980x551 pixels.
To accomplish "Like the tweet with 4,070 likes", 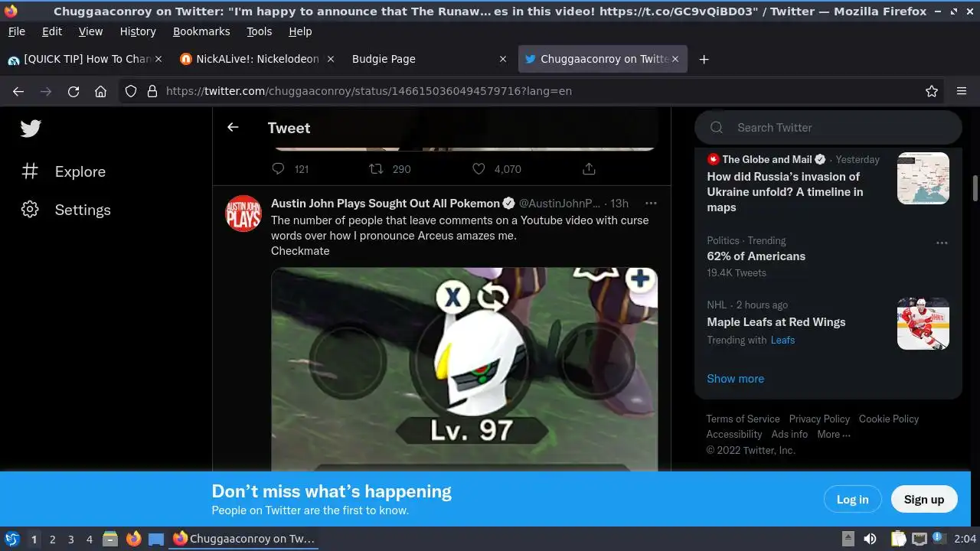I will pos(479,168).
